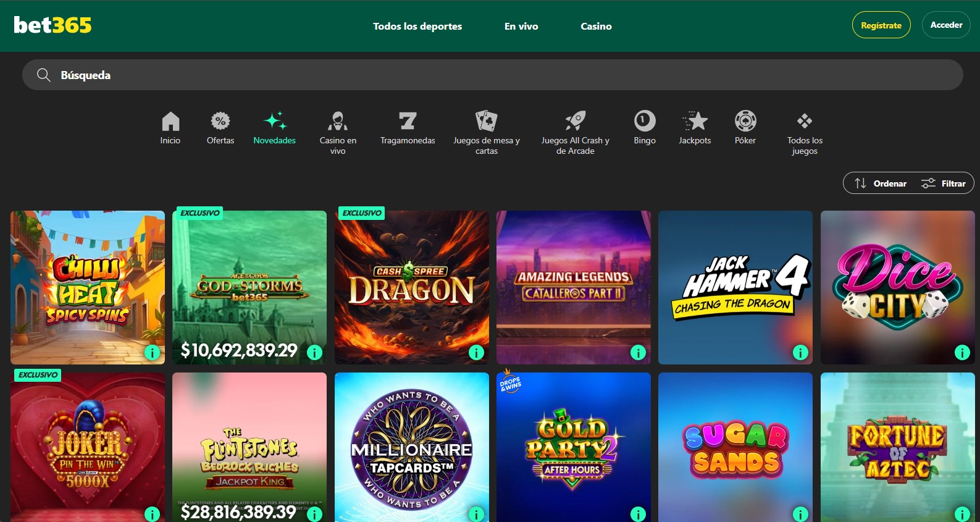The image size is (980, 522).
Task: Launch Chilli Heat Spicy Spins game
Action: [88, 287]
